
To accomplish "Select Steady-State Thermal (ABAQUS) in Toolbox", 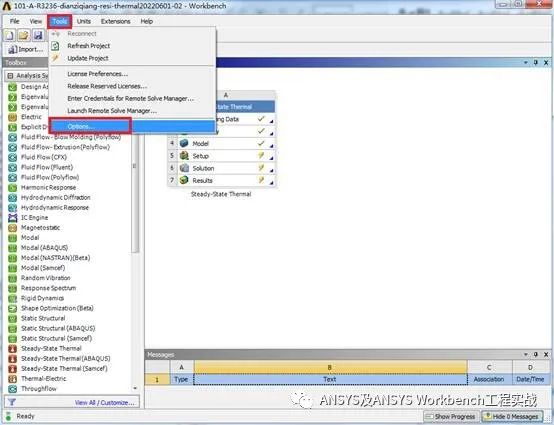I will 66,359.
